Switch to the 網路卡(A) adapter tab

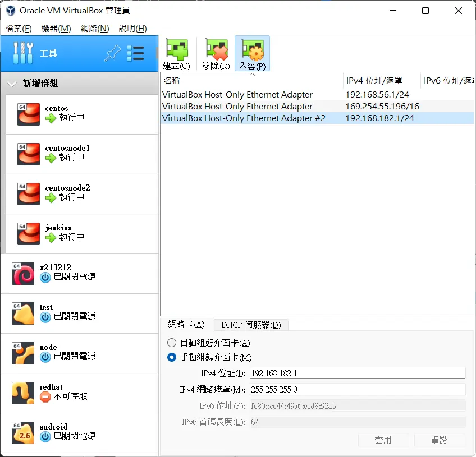coord(186,325)
